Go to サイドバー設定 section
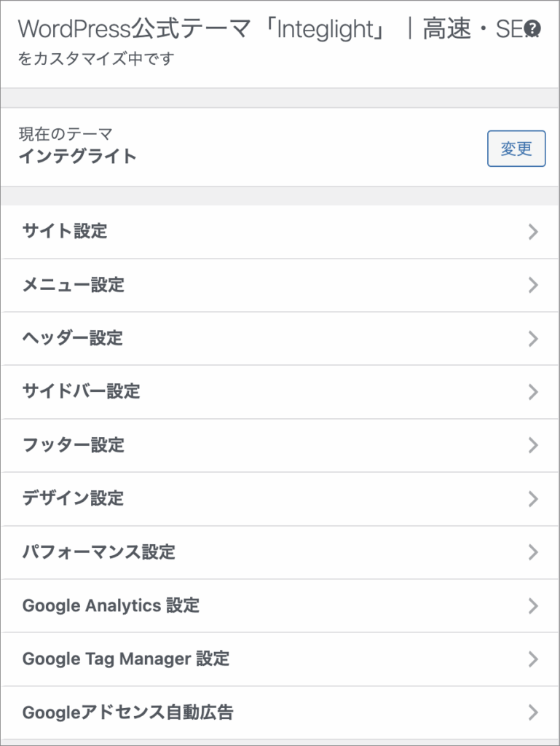 pos(82,391)
